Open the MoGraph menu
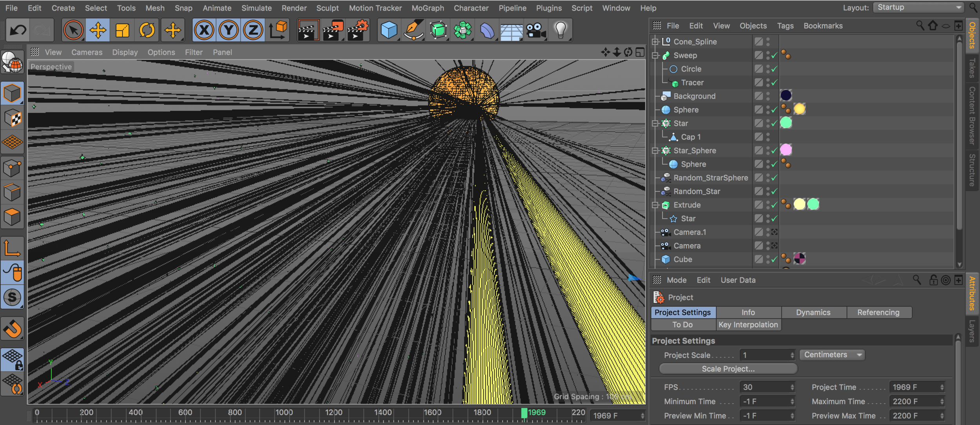Image resolution: width=980 pixels, height=425 pixels. click(428, 8)
